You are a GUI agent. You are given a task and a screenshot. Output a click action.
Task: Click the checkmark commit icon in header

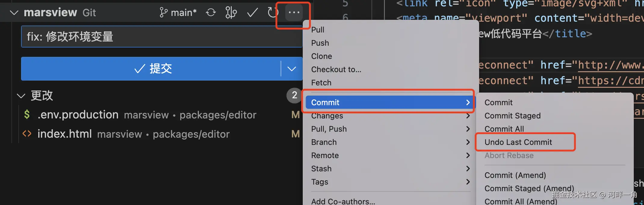tap(252, 12)
